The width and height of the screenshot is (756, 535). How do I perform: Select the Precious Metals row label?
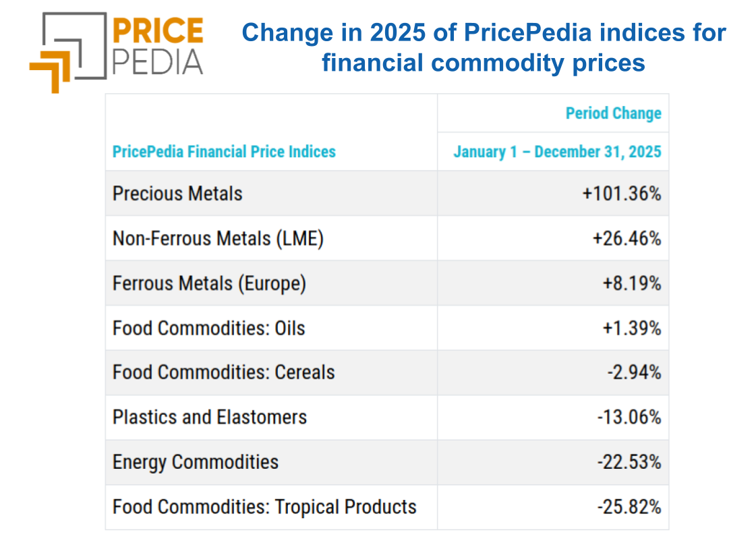point(177,194)
